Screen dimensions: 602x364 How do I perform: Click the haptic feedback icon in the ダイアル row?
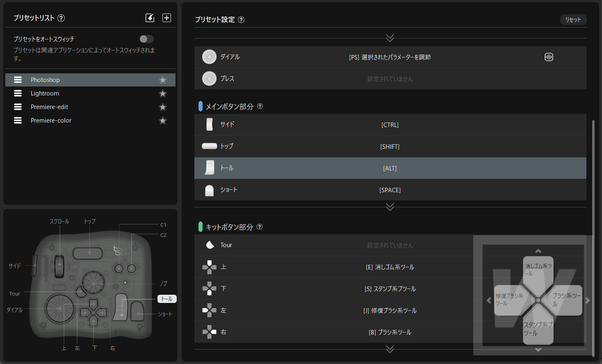[x=549, y=57]
